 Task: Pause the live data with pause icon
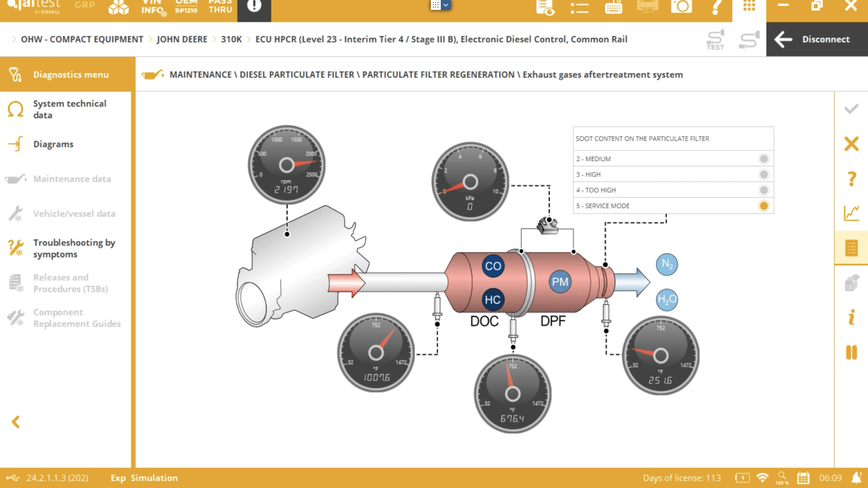(x=851, y=352)
